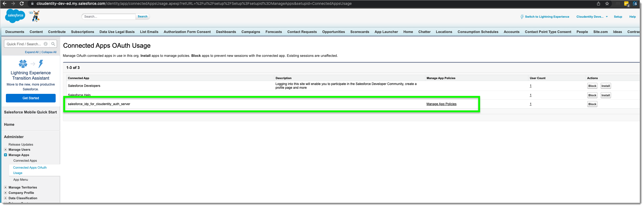The width and height of the screenshot is (644, 207).
Task: Click the '23 mascot icon
Action: [x=36, y=16]
